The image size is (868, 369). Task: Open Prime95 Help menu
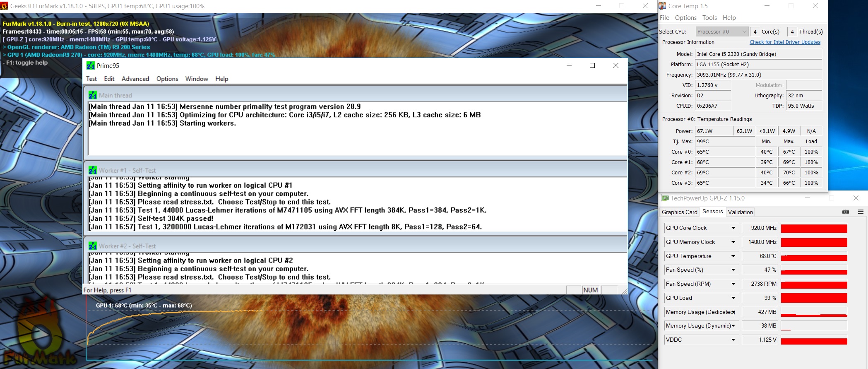click(222, 79)
